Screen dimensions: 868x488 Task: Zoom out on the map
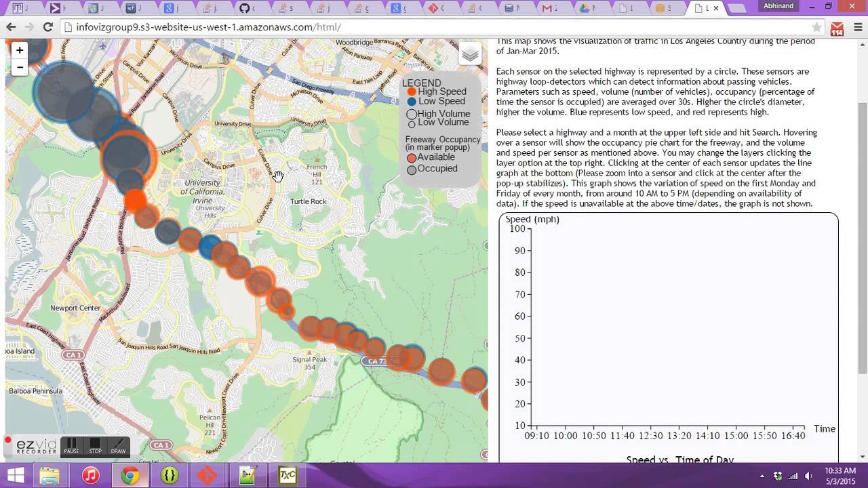click(20, 67)
